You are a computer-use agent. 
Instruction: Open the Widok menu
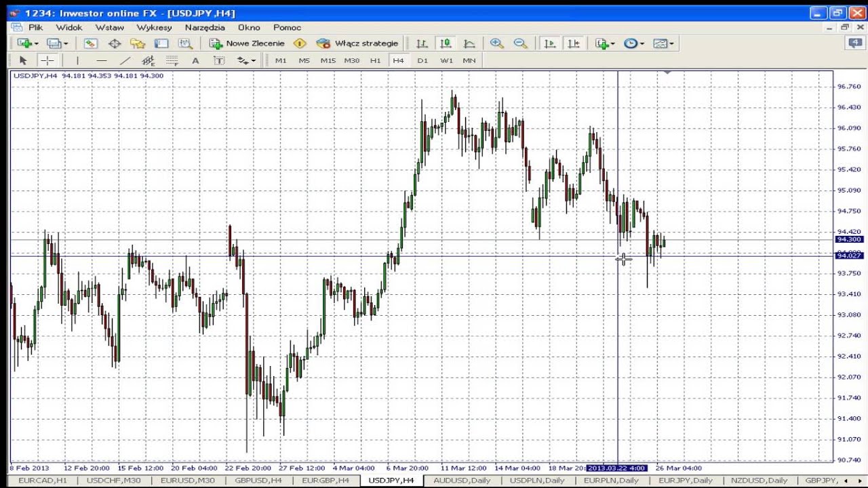[x=69, y=27]
